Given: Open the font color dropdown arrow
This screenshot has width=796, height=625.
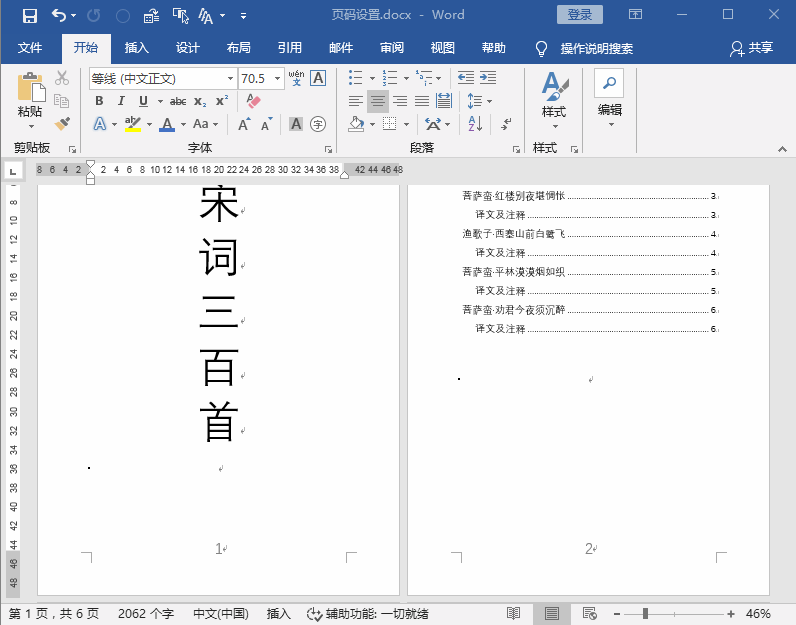Looking at the screenshot, I should 183,124.
